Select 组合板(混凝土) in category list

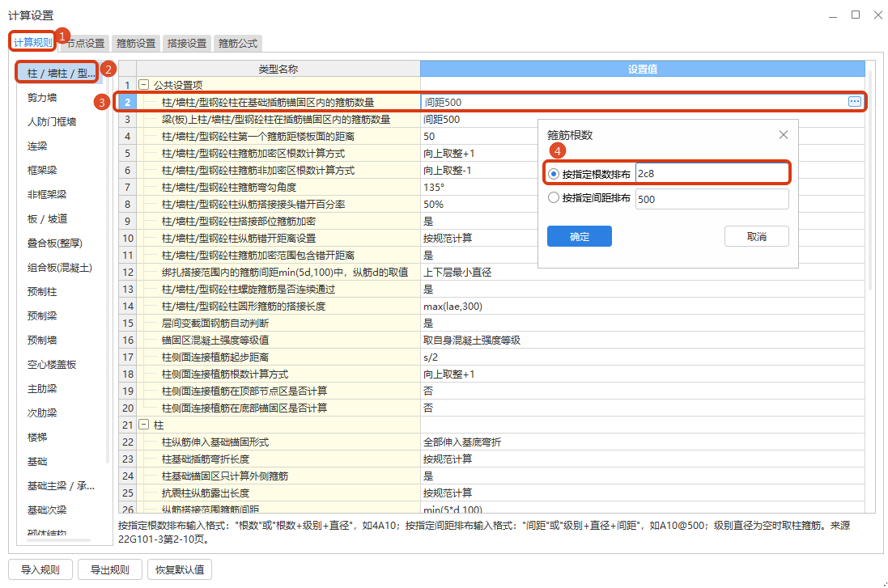pyautogui.click(x=59, y=267)
